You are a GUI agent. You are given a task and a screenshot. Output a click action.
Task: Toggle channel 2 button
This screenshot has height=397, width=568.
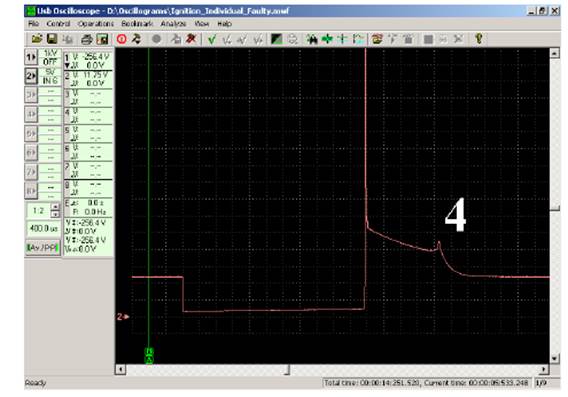pyautogui.click(x=31, y=76)
